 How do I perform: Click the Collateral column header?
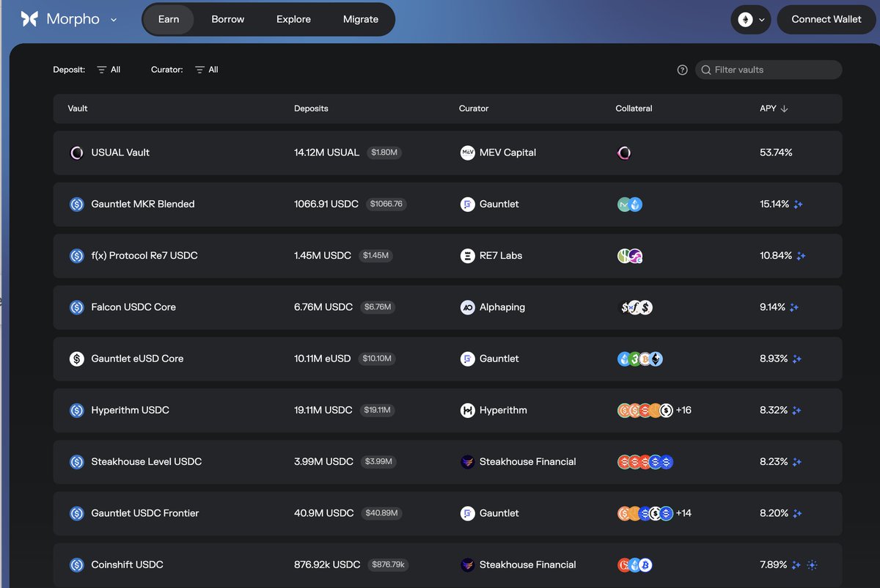pyautogui.click(x=634, y=109)
